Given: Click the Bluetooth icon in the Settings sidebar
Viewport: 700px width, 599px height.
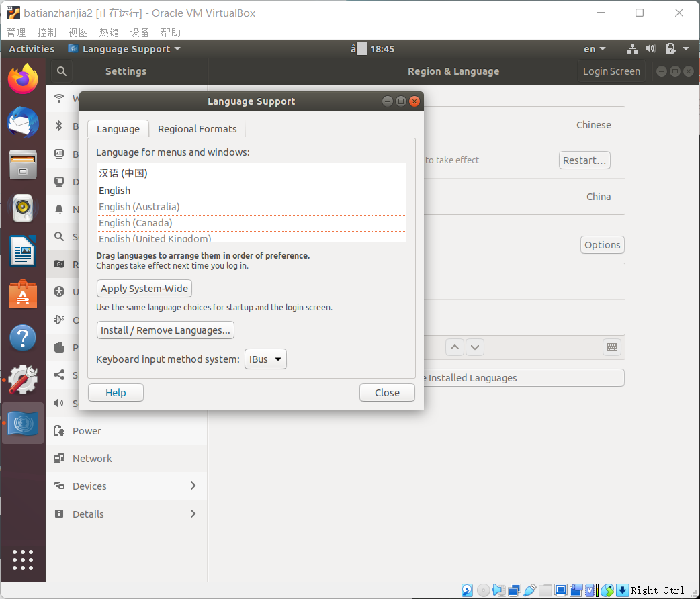Looking at the screenshot, I should [x=59, y=126].
